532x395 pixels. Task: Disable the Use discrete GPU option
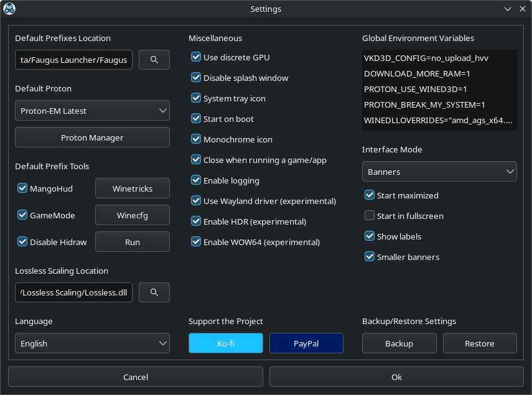pyautogui.click(x=196, y=57)
